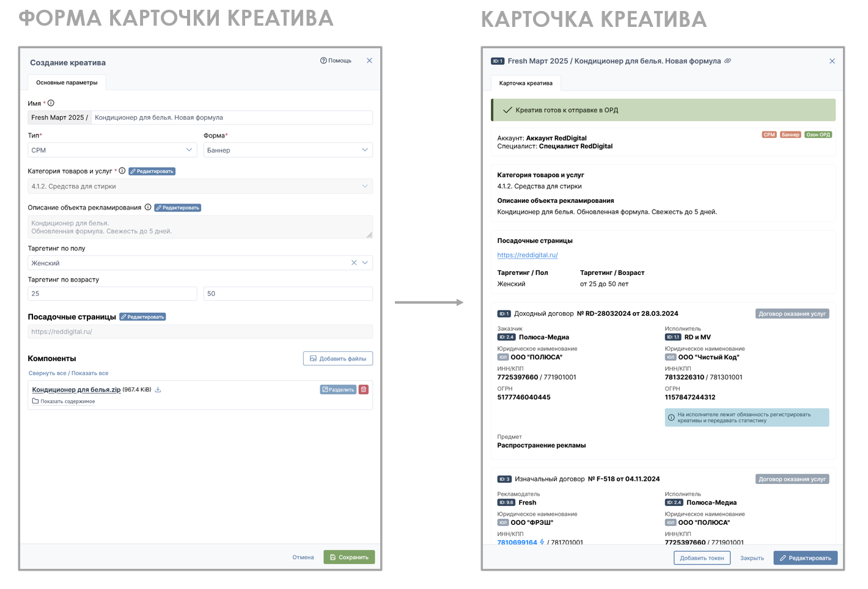Select the Основные параметры tab

point(67,82)
